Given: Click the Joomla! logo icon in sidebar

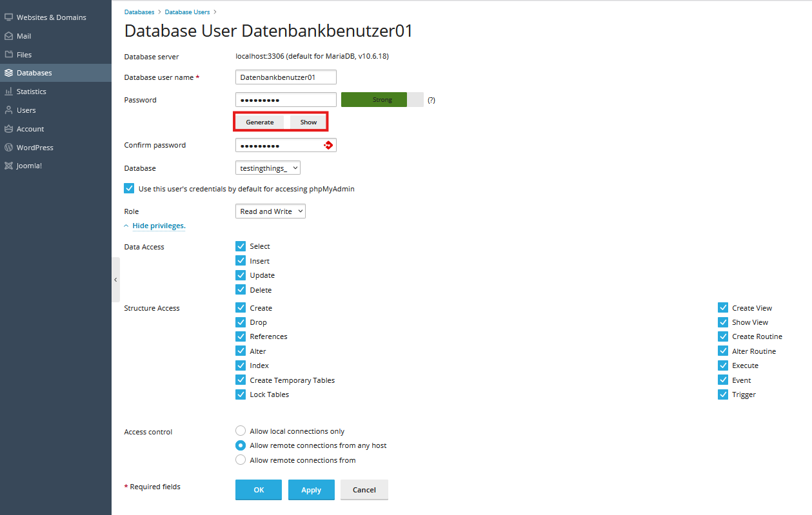Looking at the screenshot, I should tap(9, 166).
